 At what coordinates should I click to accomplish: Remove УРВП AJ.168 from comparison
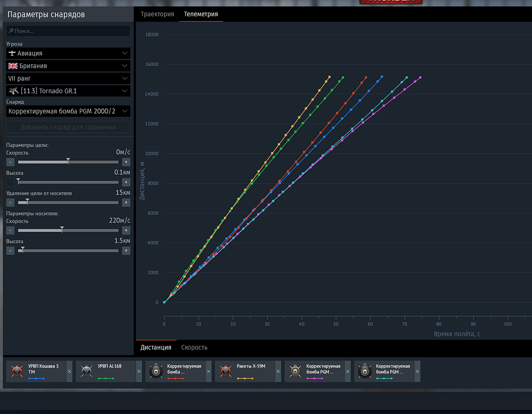coord(139,371)
